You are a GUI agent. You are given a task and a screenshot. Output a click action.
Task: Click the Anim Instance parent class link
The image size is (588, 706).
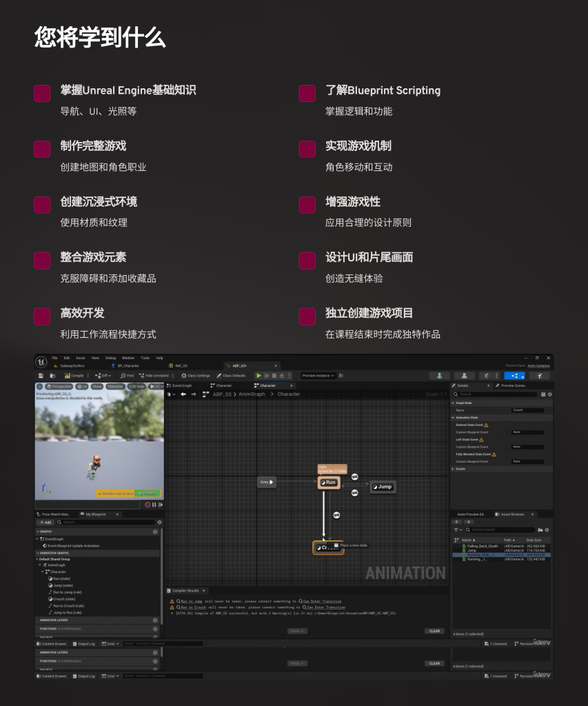point(538,365)
